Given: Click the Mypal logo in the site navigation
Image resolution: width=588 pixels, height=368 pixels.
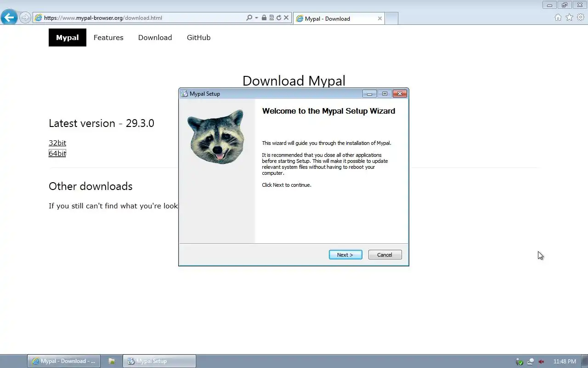Looking at the screenshot, I should [x=68, y=38].
